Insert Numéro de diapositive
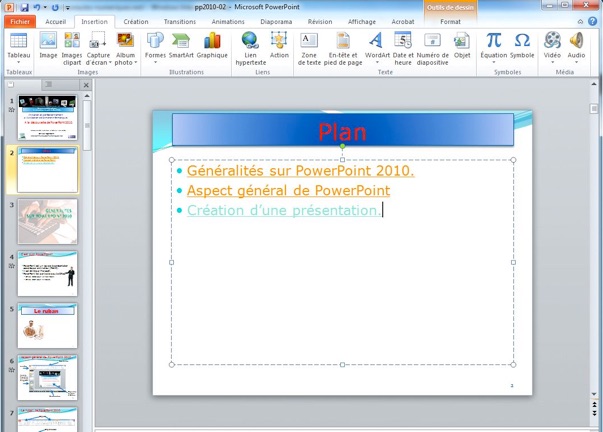 tap(432, 48)
